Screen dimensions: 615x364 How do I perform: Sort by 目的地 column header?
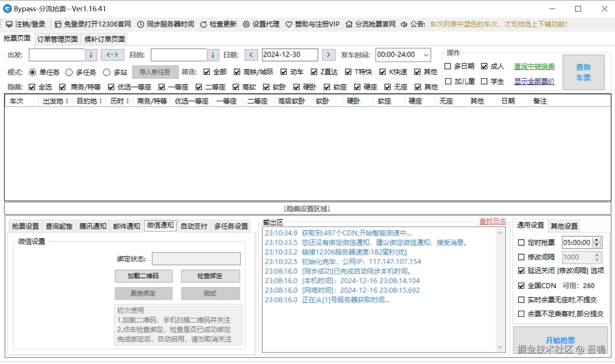[x=89, y=101]
